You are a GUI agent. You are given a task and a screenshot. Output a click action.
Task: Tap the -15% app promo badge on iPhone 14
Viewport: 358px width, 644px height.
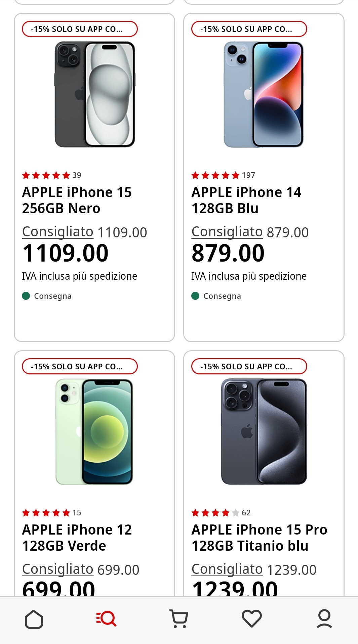(x=249, y=29)
